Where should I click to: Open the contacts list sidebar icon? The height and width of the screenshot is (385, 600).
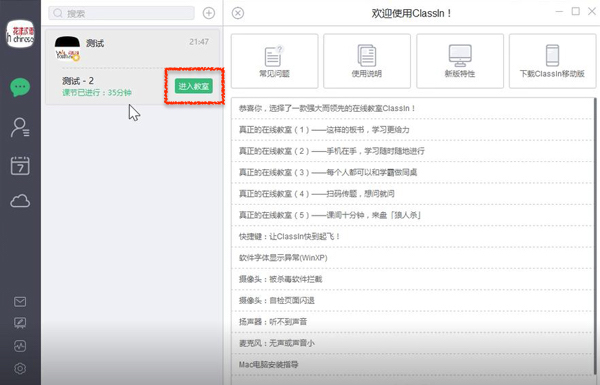tap(20, 127)
